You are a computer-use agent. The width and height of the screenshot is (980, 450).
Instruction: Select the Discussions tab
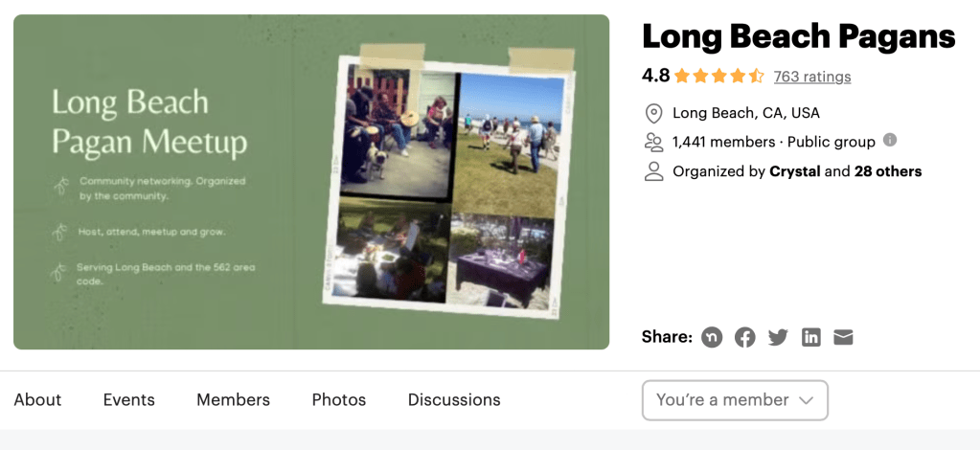click(454, 400)
